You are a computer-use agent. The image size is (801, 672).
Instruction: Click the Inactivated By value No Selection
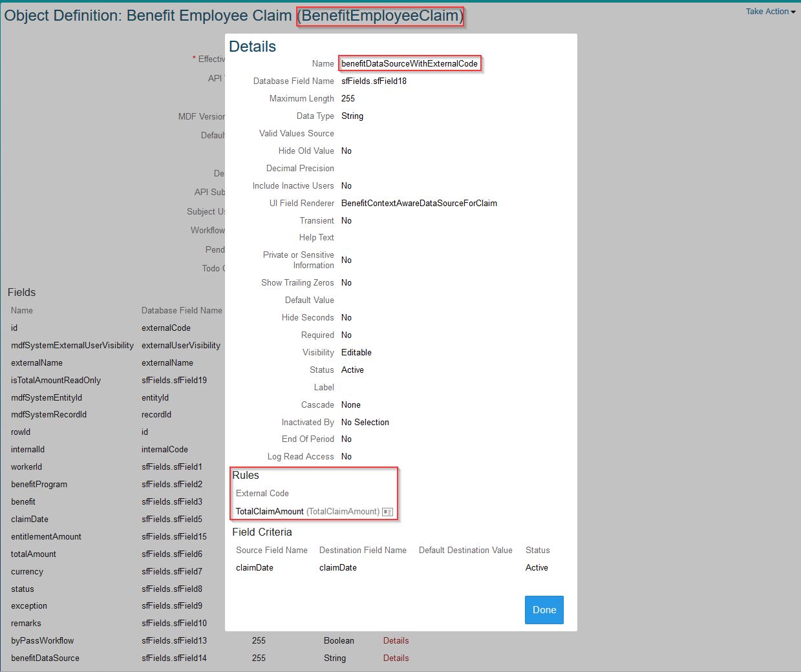pos(365,422)
